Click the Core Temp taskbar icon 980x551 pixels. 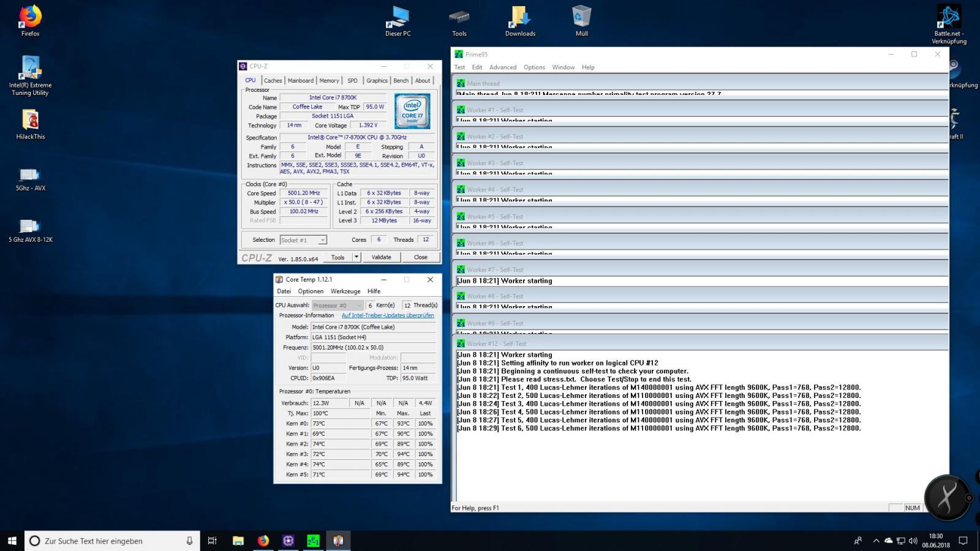coord(338,541)
